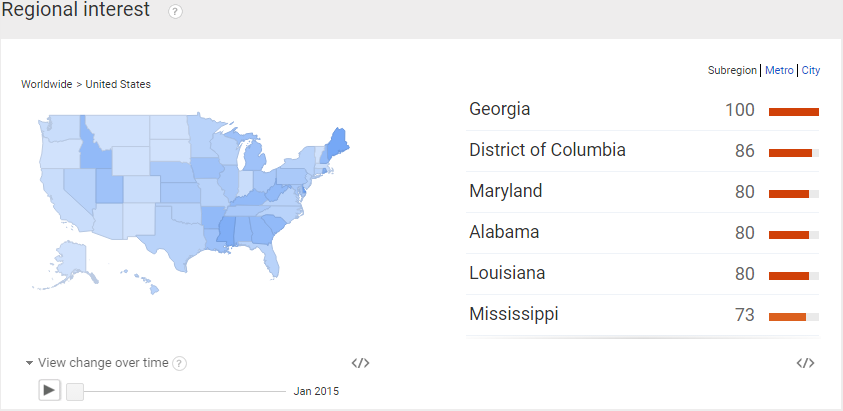
Task: Switch to City view
Action: click(x=811, y=70)
